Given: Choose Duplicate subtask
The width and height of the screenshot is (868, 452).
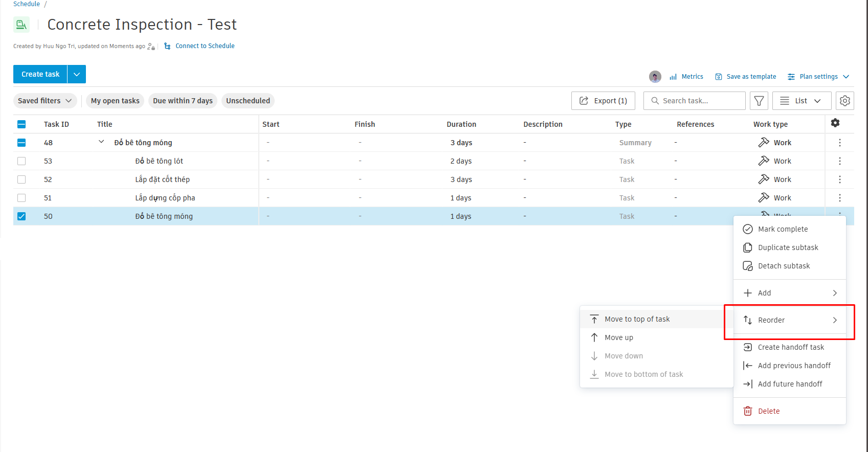Looking at the screenshot, I should point(790,247).
